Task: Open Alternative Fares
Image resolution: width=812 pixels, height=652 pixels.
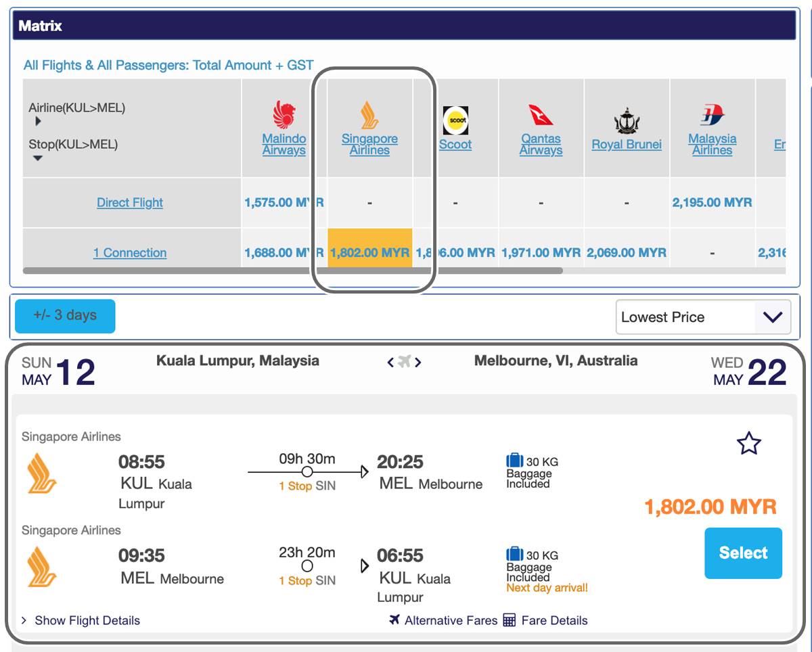Action: (451, 620)
